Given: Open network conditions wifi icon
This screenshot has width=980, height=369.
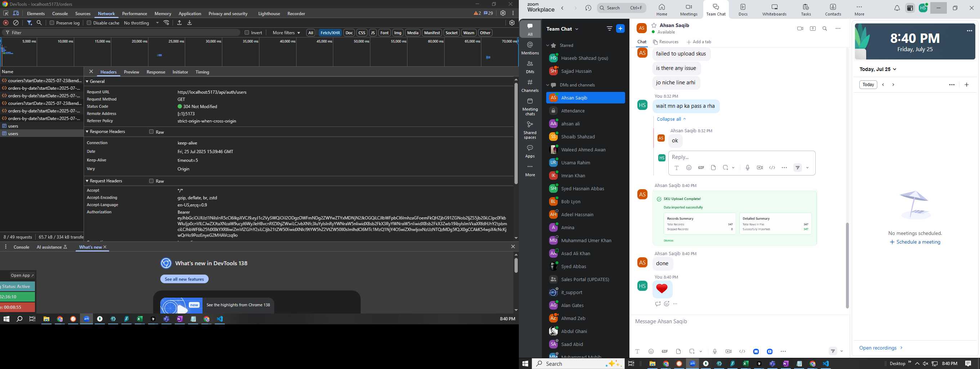Looking at the screenshot, I should coord(166,23).
